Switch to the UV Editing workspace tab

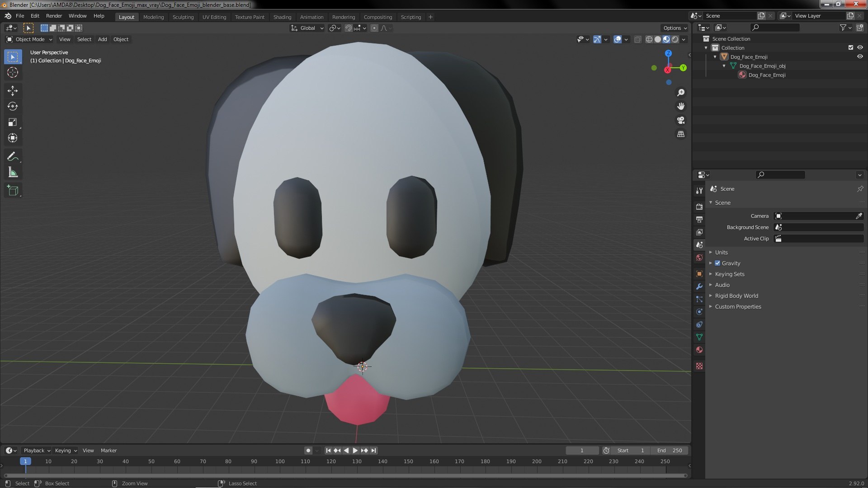pyautogui.click(x=214, y=17)
